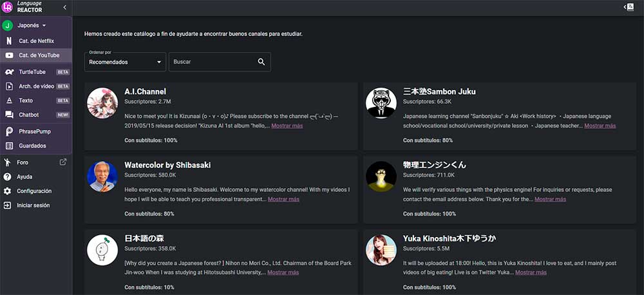This screenshot has height=295, width=644.
Task: Click the Ayuda question mark icon
Action: 7,176
